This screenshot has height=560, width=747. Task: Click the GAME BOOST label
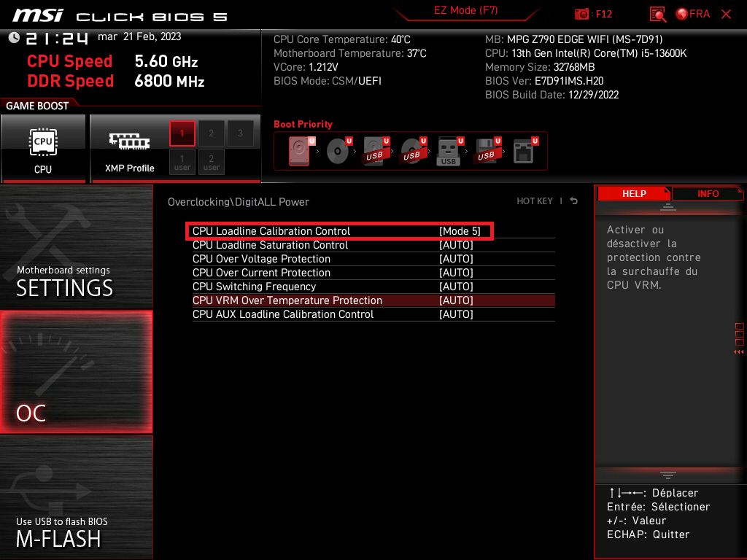[37, 106]
